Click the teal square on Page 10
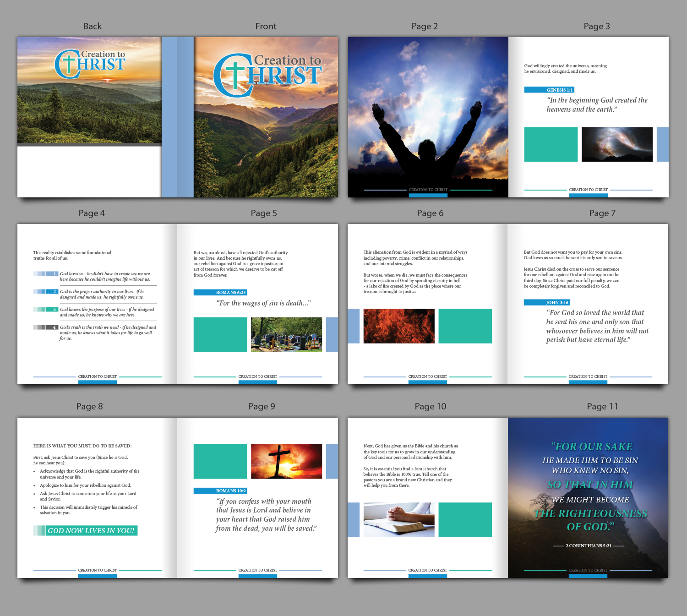Screen dimensions: 687x616 pos(465,520)
